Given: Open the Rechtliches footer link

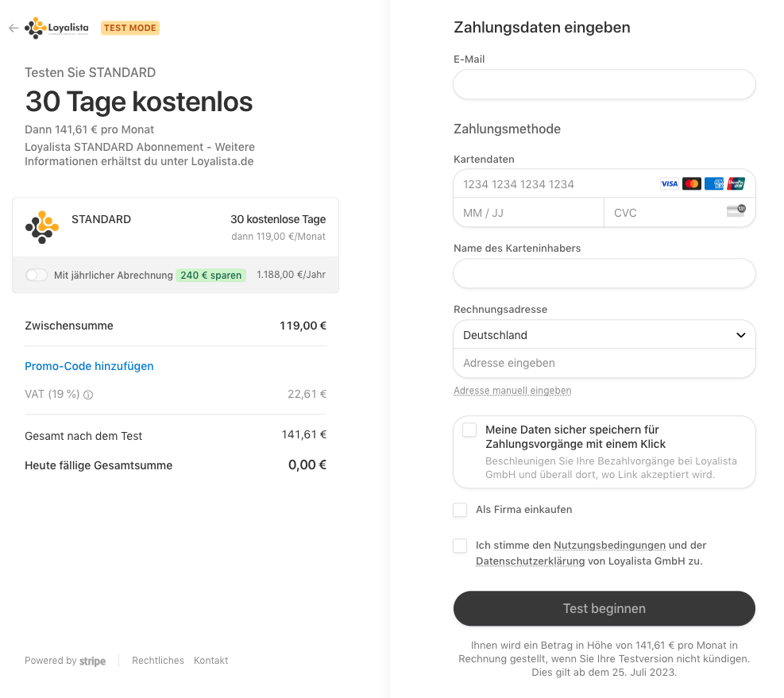Looking at the screenshot, I should 158,661.
